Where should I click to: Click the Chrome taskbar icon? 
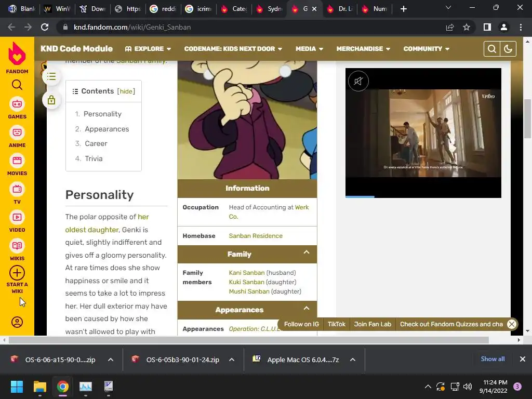pyautogui.click(x=63, y=387)
